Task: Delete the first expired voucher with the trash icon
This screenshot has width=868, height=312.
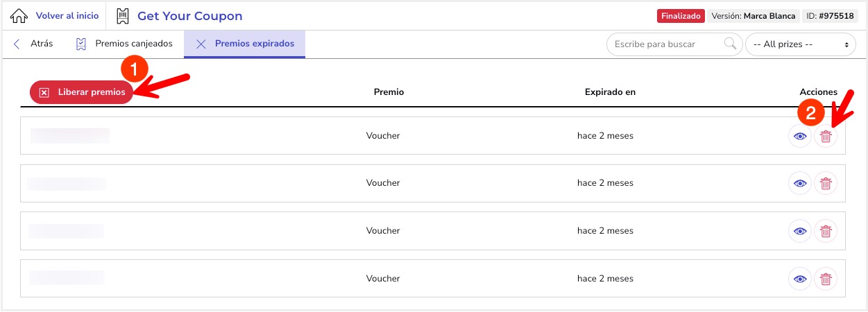Action: [x=826, y=136]
